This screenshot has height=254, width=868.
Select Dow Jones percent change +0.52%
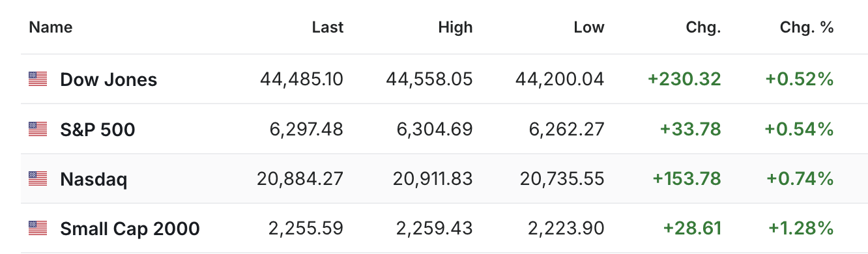point(800,79)
